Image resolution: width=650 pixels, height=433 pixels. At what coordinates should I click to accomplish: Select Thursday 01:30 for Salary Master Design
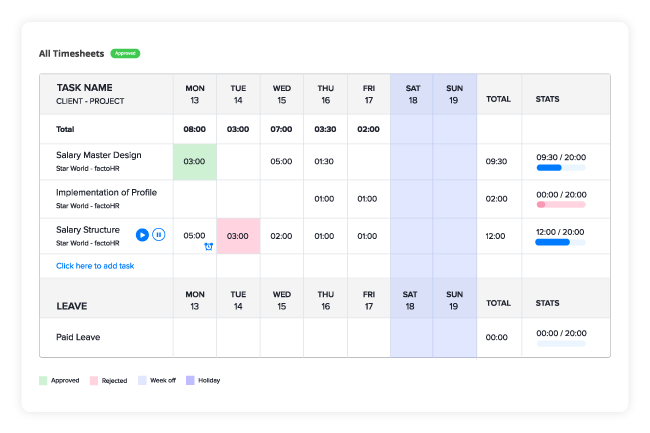click(324, 162)
